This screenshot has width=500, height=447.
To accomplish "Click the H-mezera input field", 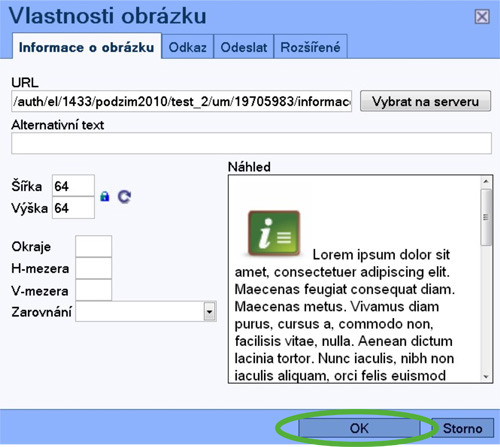I will [94, 268].
